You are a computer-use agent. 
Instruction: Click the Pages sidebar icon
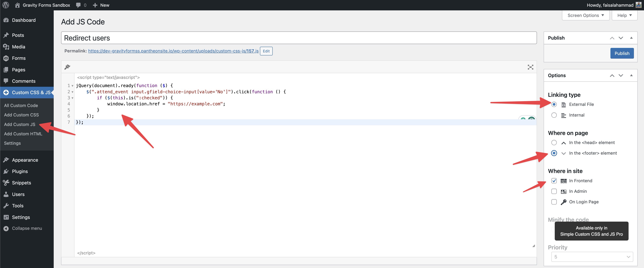(x=6, y=70)
